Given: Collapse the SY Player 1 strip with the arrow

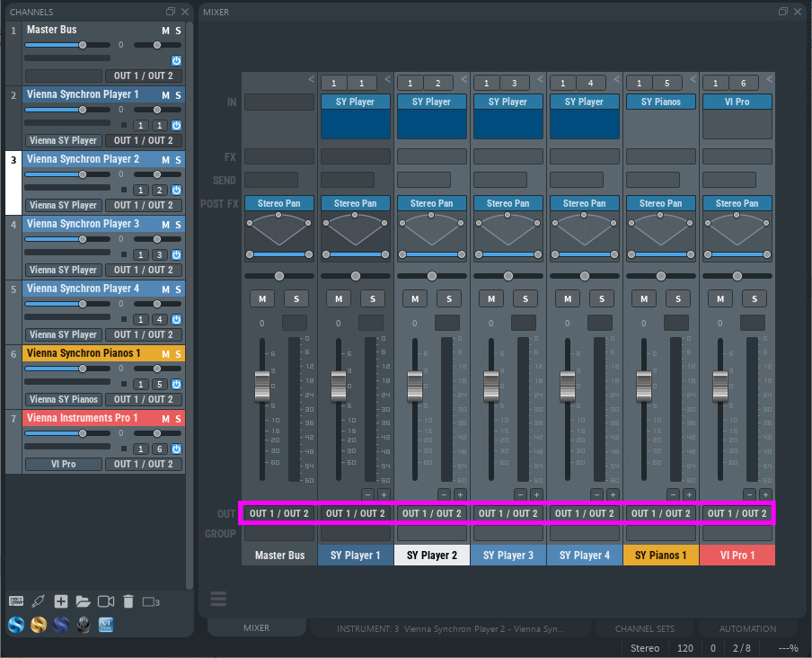Looking at the screenshot, I should click(x=387, y=79).
